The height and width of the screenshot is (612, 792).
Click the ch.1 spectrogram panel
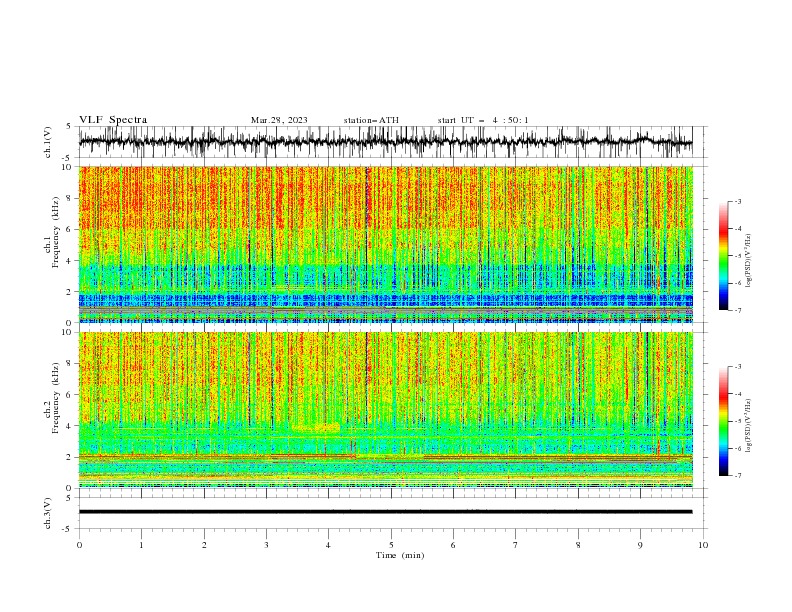tap(385, 244)
